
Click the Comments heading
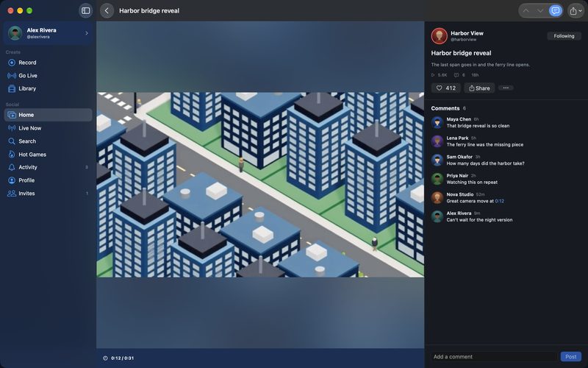point(445,108)
